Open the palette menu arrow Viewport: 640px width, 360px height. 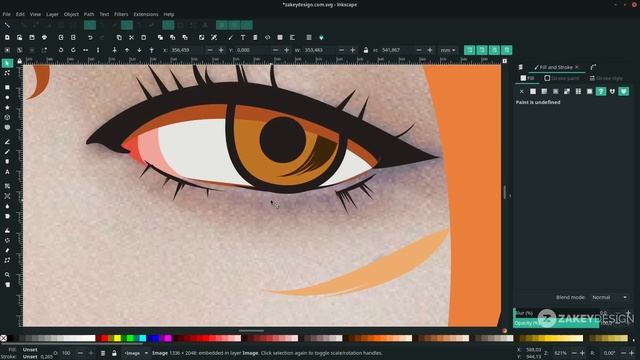634,339
